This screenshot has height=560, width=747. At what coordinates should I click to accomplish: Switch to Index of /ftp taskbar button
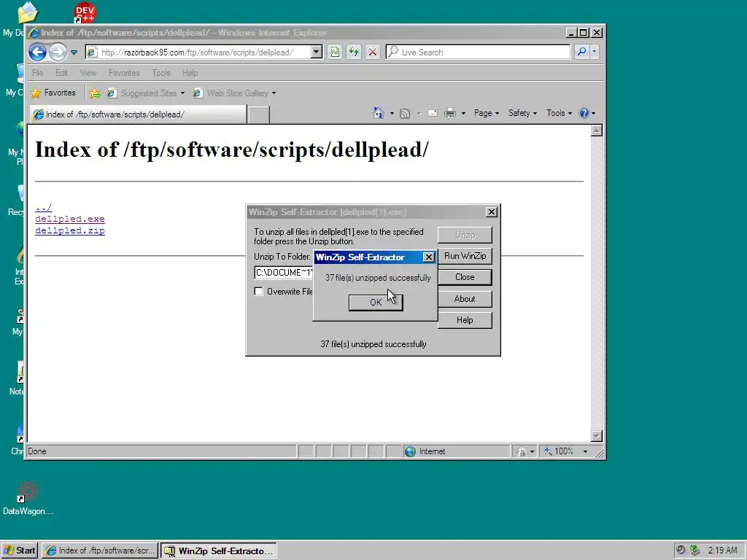(100, 551)
